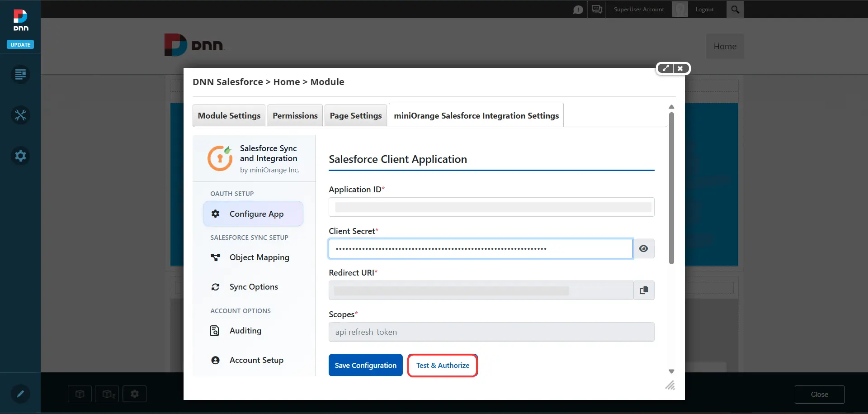Image resolution: width=868 pixels, height=414 pixels.
Task: Close the module dialog with X icon
Action: click(x=680, y=68)
